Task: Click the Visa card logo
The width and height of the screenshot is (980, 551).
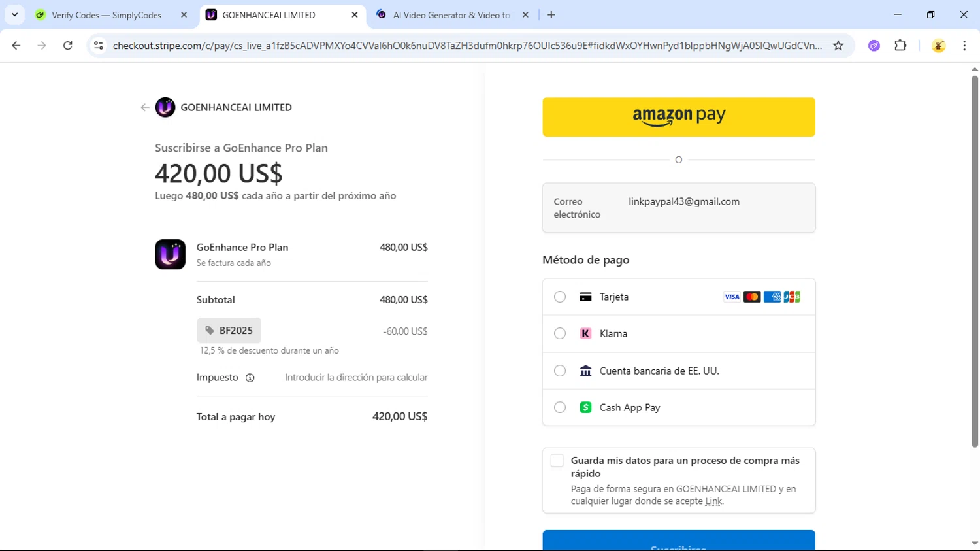Action: click(x=732, y=297)
